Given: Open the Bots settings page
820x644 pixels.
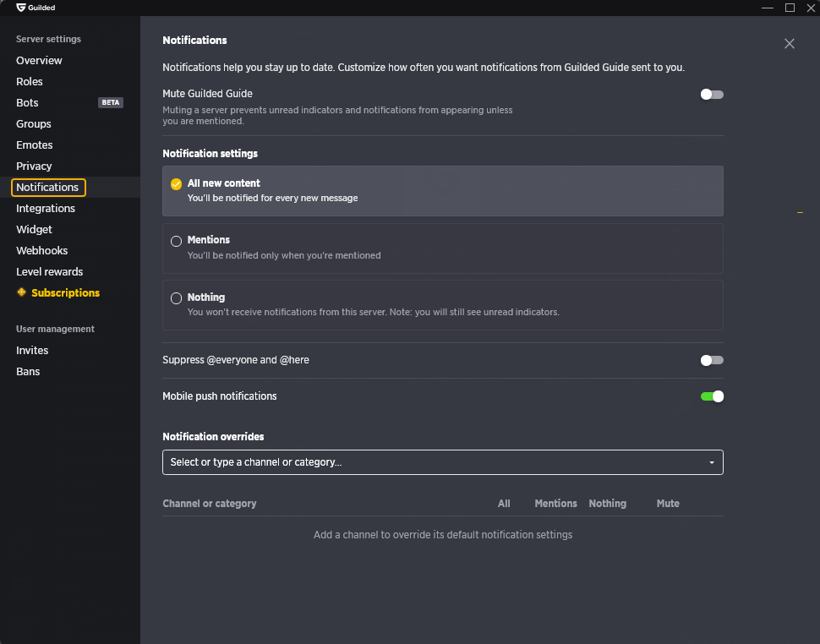Looking at the screenshot, I should 27,102.
